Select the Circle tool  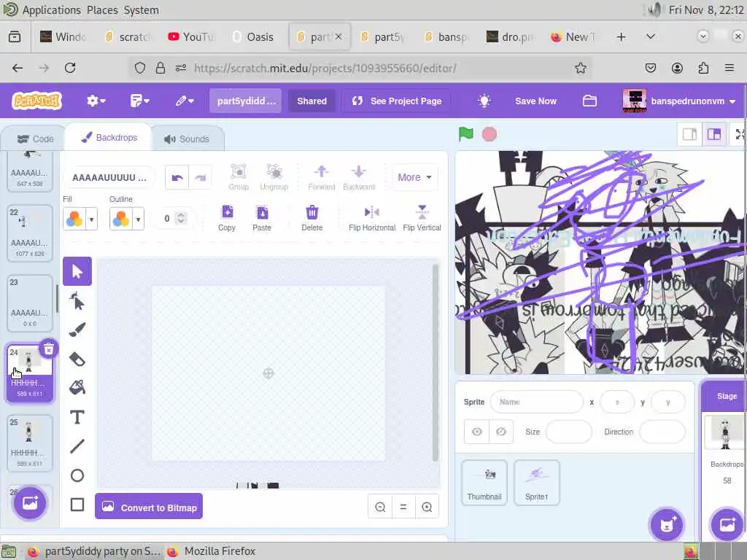[77, 475]
